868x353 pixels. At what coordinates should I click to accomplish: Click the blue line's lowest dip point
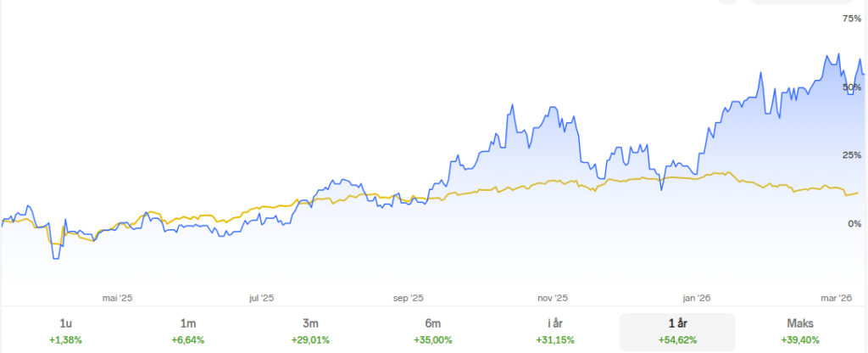point(55,258)
